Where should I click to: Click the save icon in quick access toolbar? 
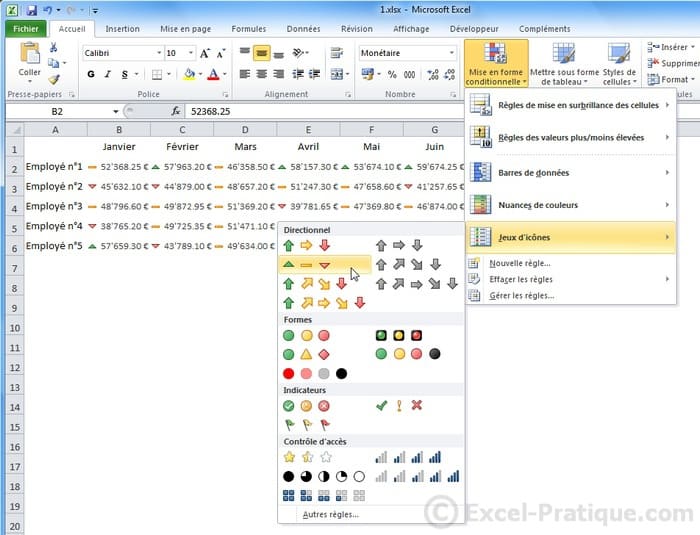point(31,10)
